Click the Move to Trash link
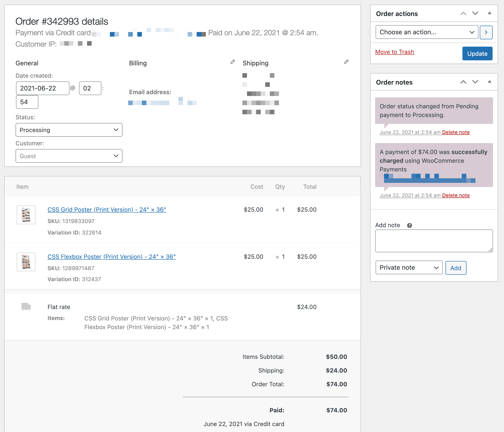 tap(395, 52)
